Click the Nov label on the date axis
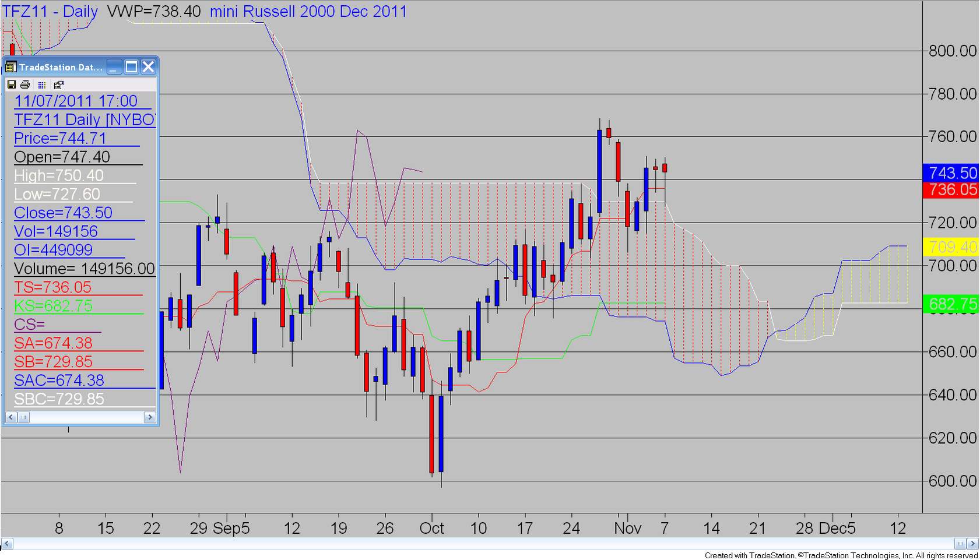 click(628, 529)
